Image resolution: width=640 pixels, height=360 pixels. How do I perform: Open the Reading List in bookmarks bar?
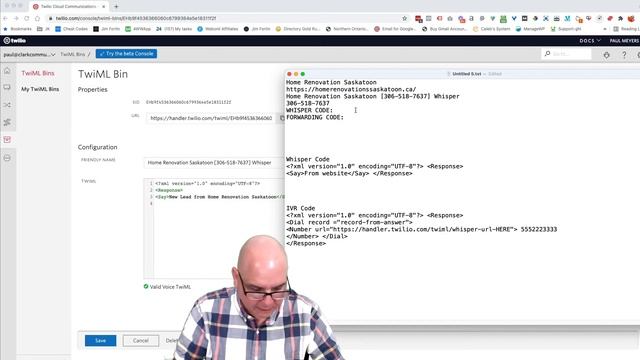626,29
